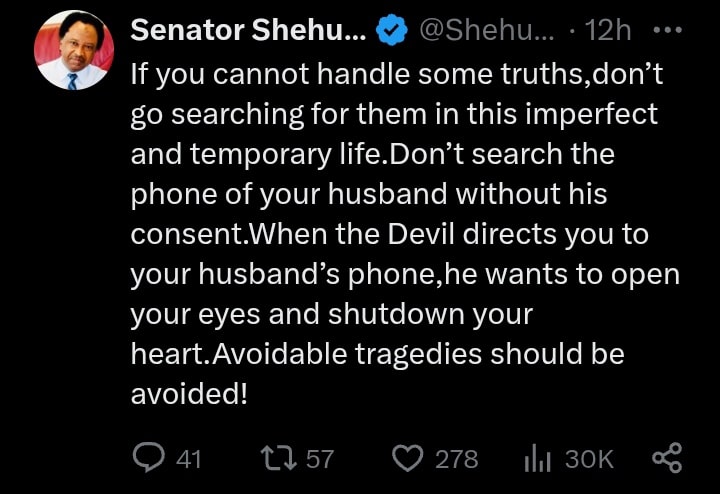Click the retweet count 57
The width and height of the screenshot is (720, 494).
point(319,459)
